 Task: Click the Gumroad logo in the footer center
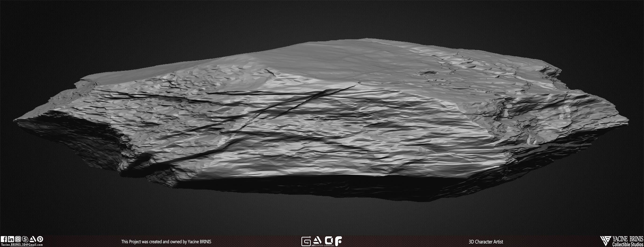tap(306, 241)
